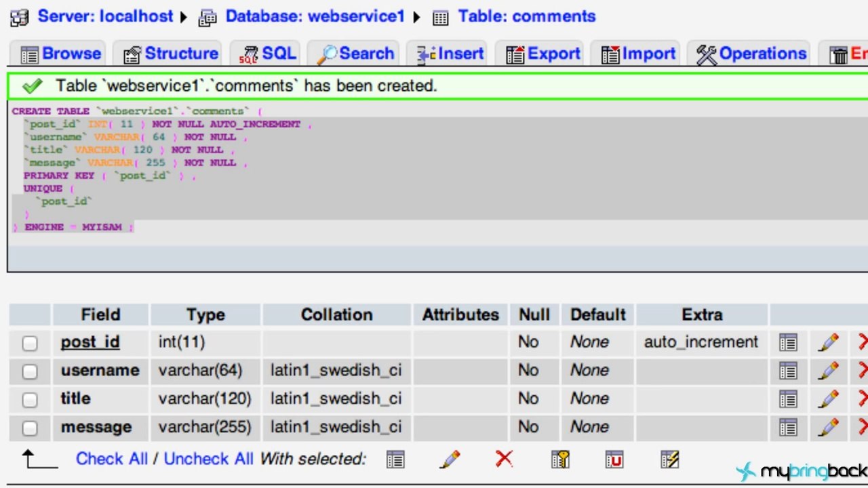Click the Database: webservice1 breadcrumb link
This screenshot has height=488, width=868.
click(315, 16)
